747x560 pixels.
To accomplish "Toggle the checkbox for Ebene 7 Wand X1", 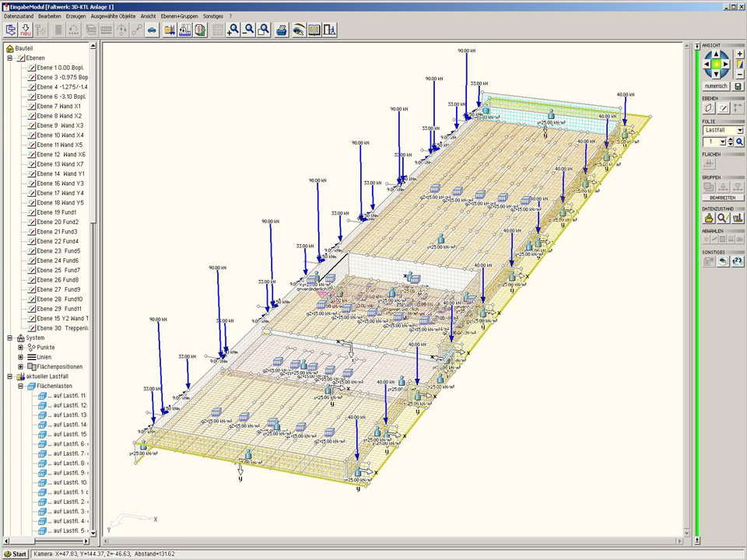I will [x=32, y=107].
